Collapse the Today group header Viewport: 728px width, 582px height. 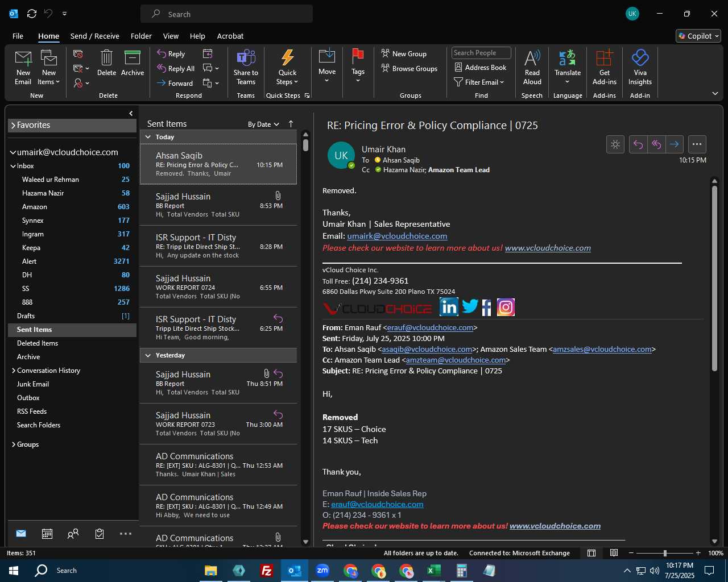[x=148, y=137]
